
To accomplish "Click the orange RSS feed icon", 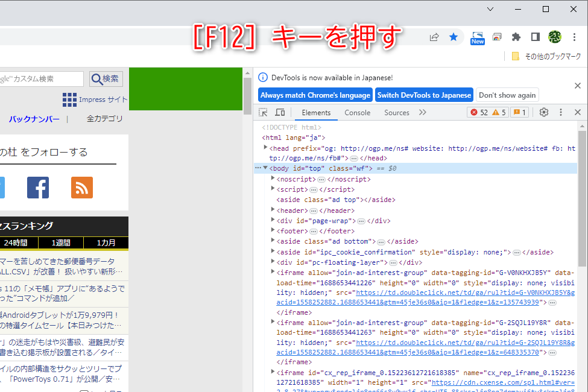I will [81, 188].
